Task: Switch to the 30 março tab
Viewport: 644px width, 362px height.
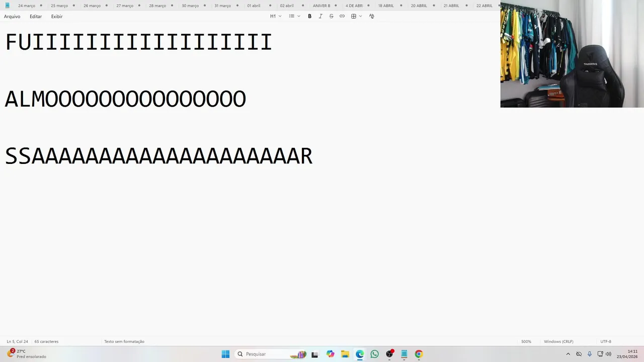Action: click(190, 6)
